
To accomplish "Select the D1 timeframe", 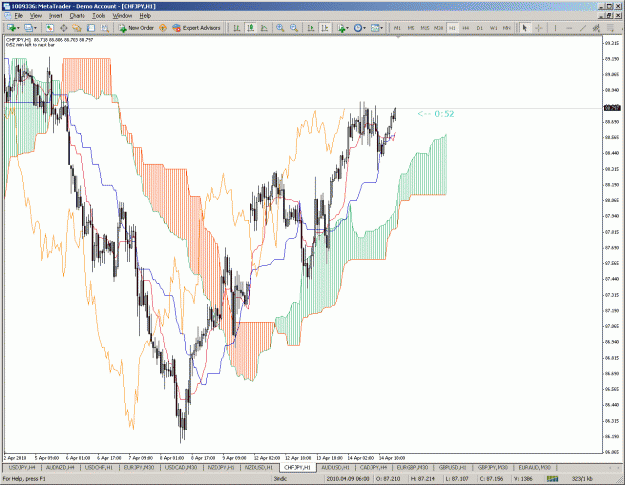I will tap(480, 28).
